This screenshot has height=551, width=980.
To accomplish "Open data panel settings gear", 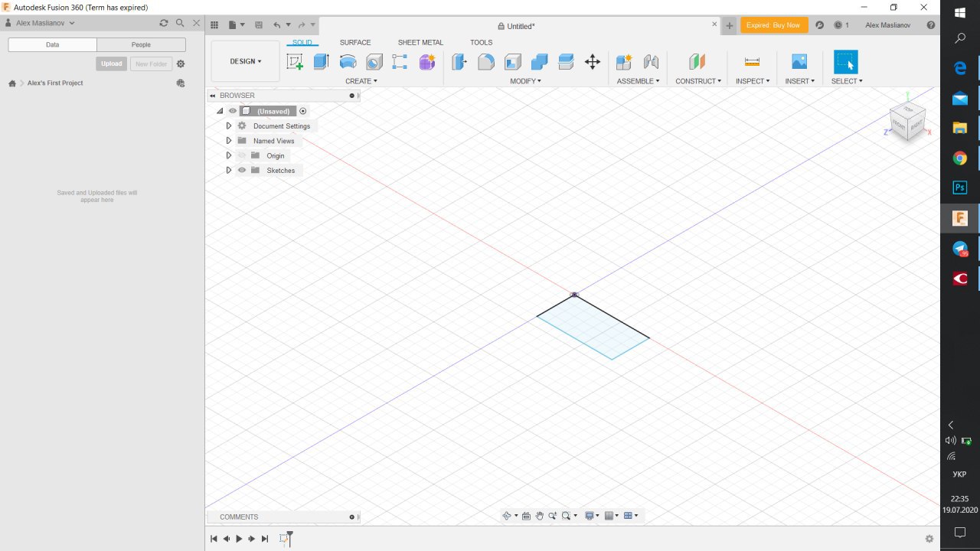I will [181, 64].
